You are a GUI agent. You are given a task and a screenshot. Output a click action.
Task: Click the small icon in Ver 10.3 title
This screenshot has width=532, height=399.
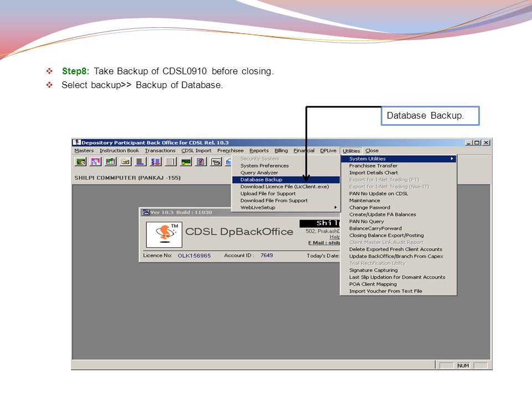(x=146, y=212)
